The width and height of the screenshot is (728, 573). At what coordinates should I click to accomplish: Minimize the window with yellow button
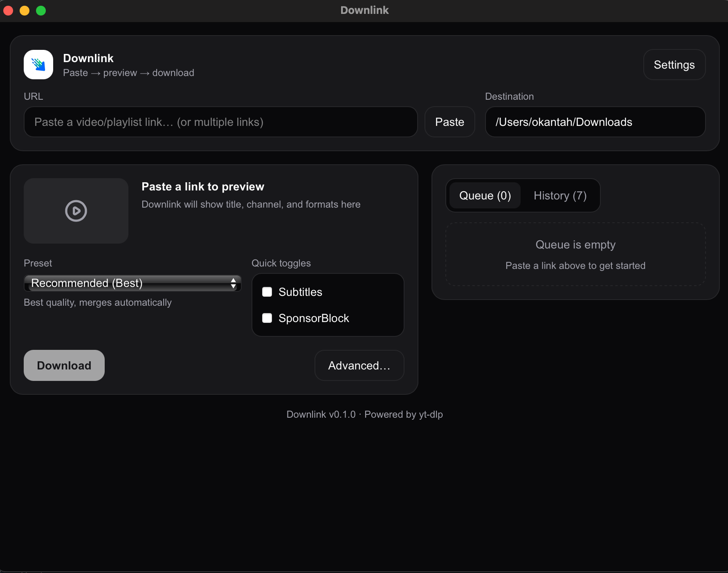[x=25, y=11]
